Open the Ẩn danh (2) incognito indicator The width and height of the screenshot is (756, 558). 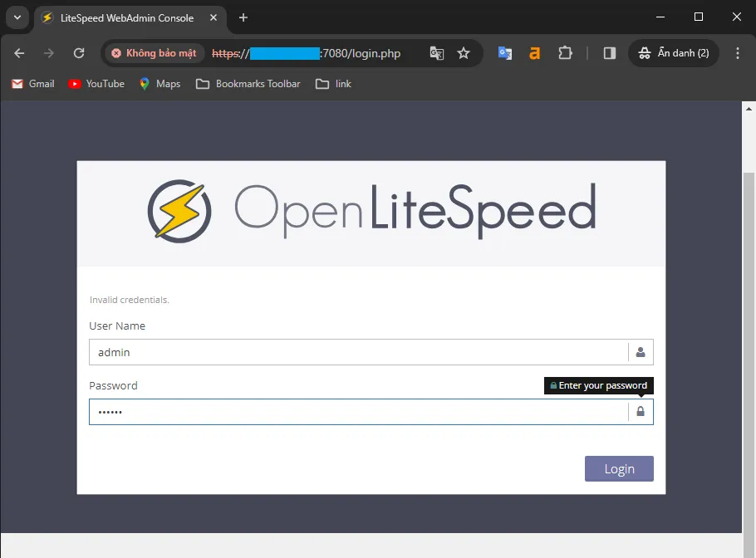tap(674, 53)
